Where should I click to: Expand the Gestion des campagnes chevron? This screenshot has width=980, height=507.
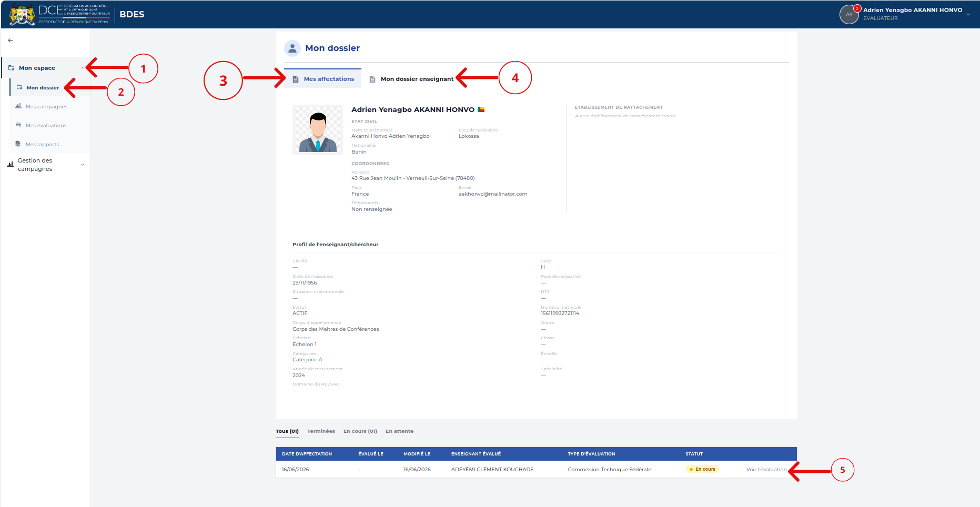point(83,165)
